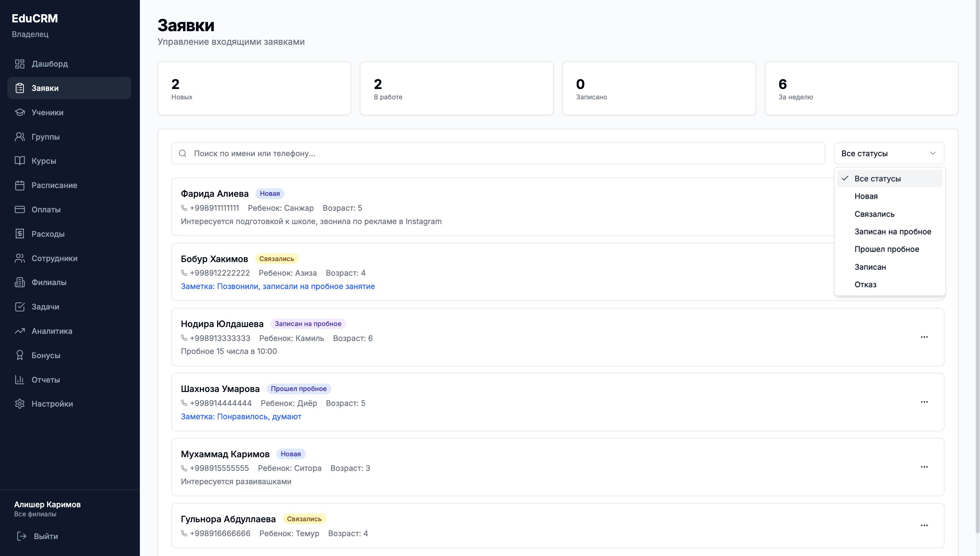Click the Филиалы building icon

click(20, 282)
